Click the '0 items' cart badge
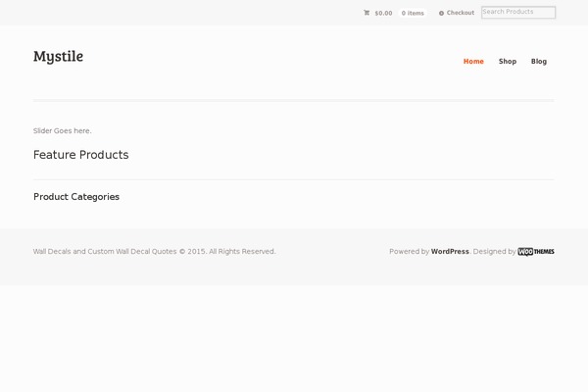Viewport: 588px width, 392px height. tap(413, 13)
